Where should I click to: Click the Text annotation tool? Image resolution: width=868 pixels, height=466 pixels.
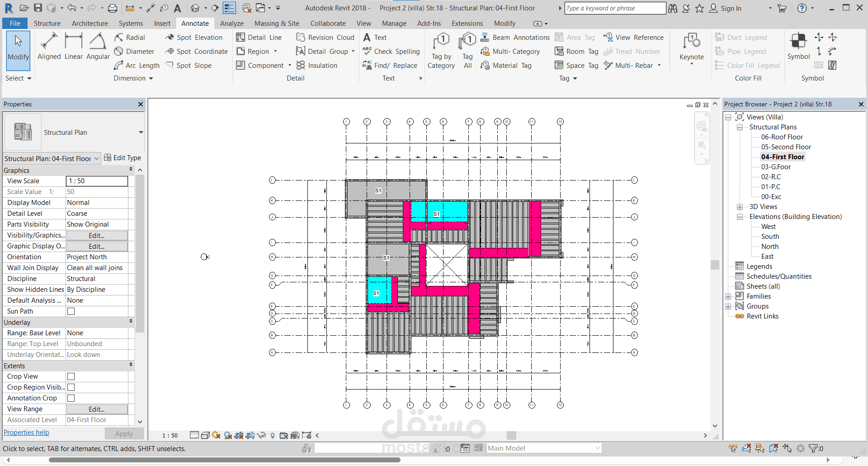(375, 38)
